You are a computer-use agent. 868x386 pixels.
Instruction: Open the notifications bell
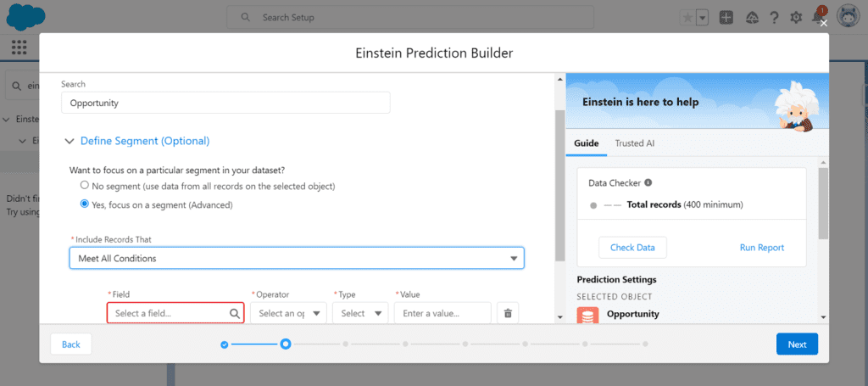click(817, 18)
